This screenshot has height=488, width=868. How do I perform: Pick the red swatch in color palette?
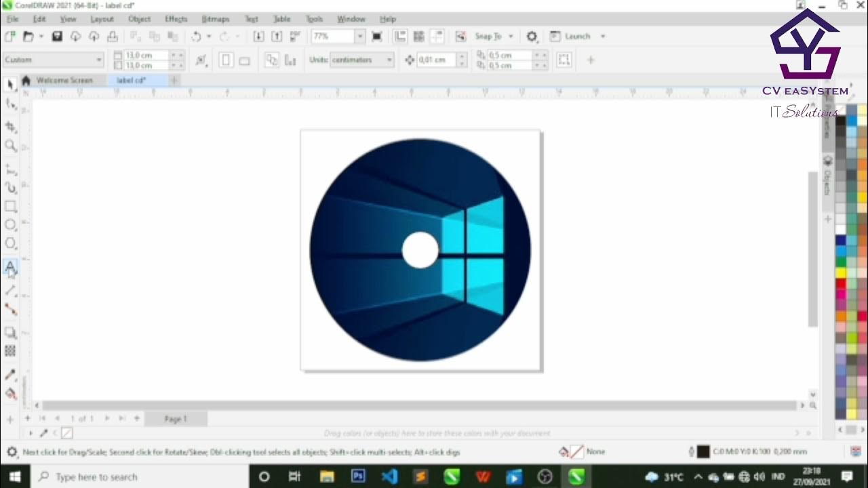(841, 285)
